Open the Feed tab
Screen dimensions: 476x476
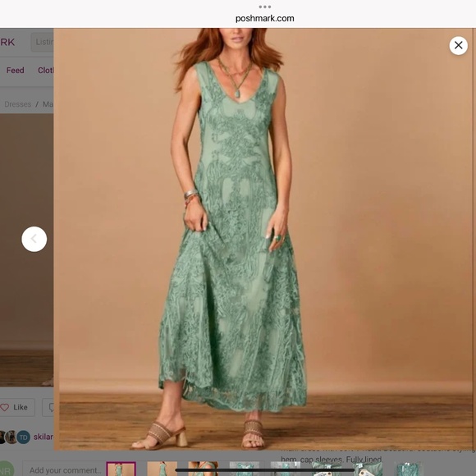(15, 70)
